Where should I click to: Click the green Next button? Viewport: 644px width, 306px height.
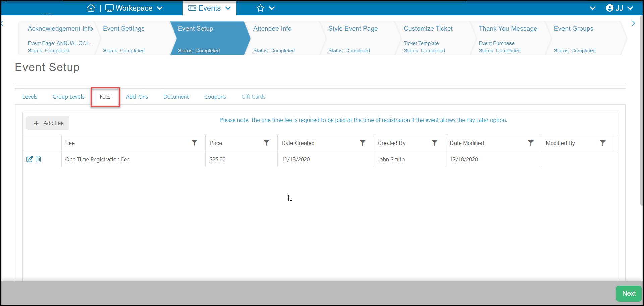click(x=629, y=293)
